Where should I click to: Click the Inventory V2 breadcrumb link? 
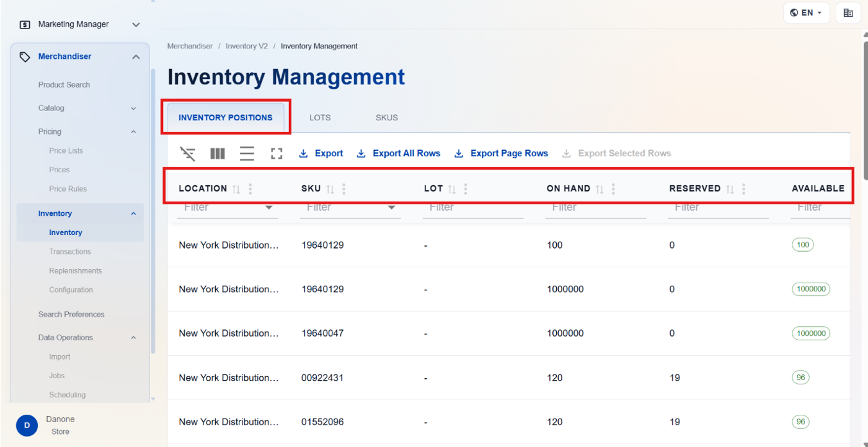(x=247, y=46)
